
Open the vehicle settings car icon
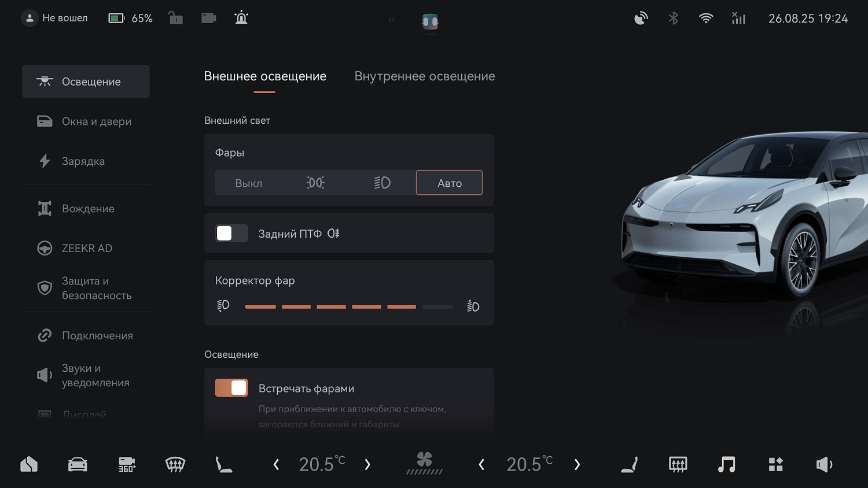click(78, 464)
